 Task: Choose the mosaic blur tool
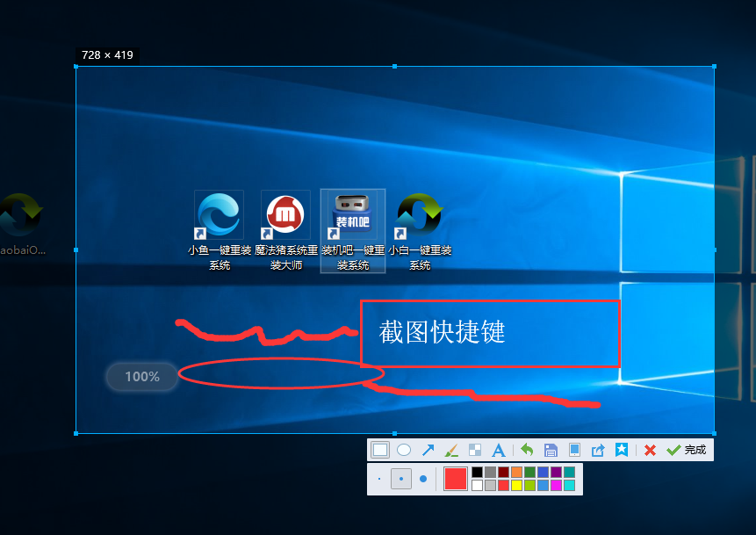pyautogui.click(x=475, y=450)
